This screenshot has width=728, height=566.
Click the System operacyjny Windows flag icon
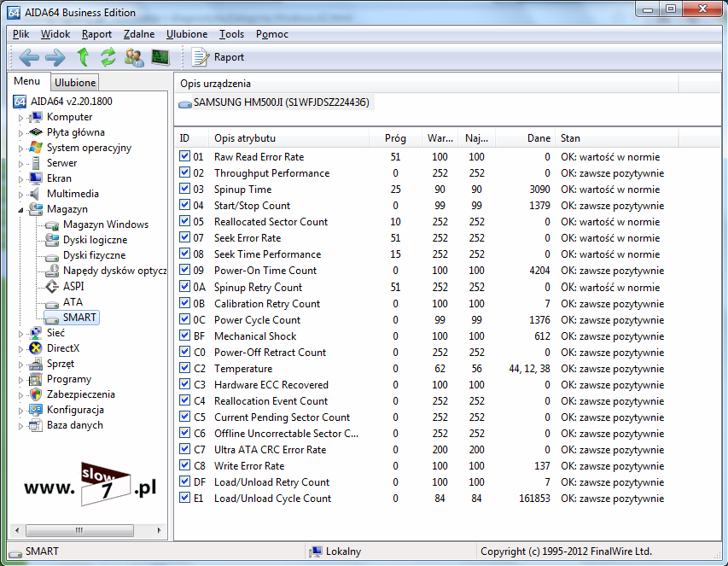tap(35, 148)
